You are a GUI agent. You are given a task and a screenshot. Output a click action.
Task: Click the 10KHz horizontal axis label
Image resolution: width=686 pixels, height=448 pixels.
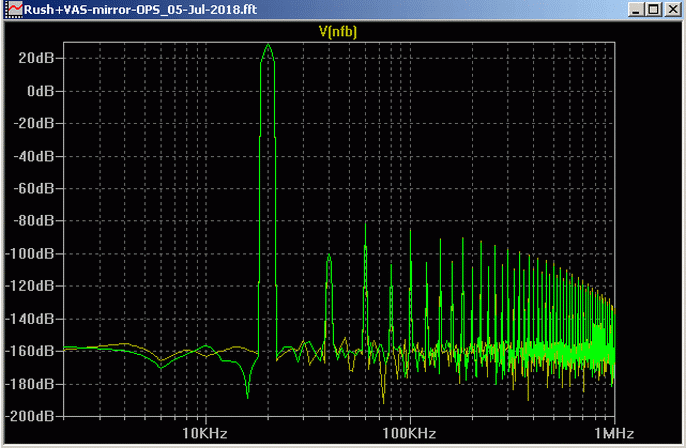tap(205, 434)
